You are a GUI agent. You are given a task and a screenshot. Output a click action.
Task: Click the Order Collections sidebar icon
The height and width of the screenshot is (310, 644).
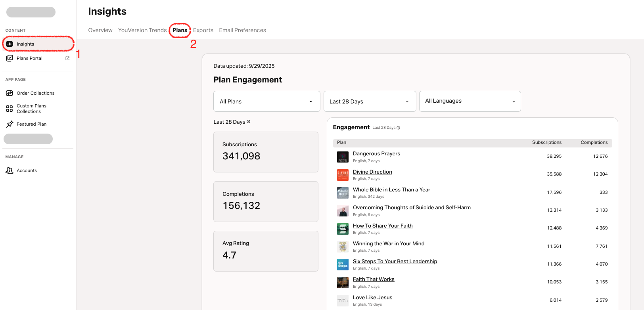10,93
